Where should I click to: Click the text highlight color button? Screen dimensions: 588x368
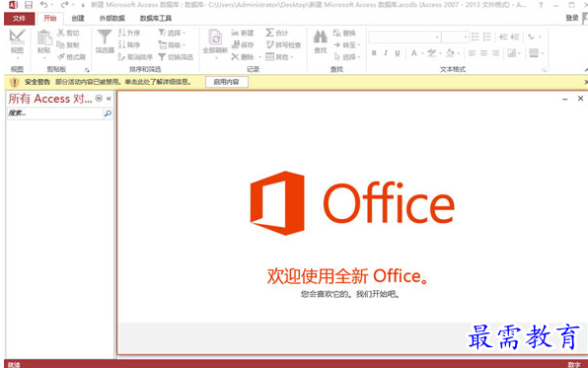point(432,53)
